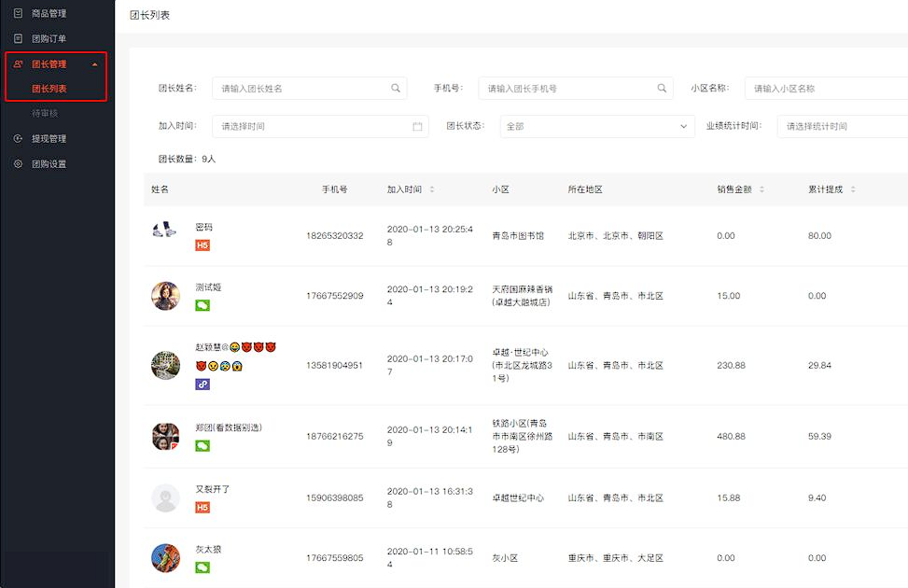The image size is (908, 588).
Task: Open the 加入时间 date picker field
Action: (x=320, y=126)
